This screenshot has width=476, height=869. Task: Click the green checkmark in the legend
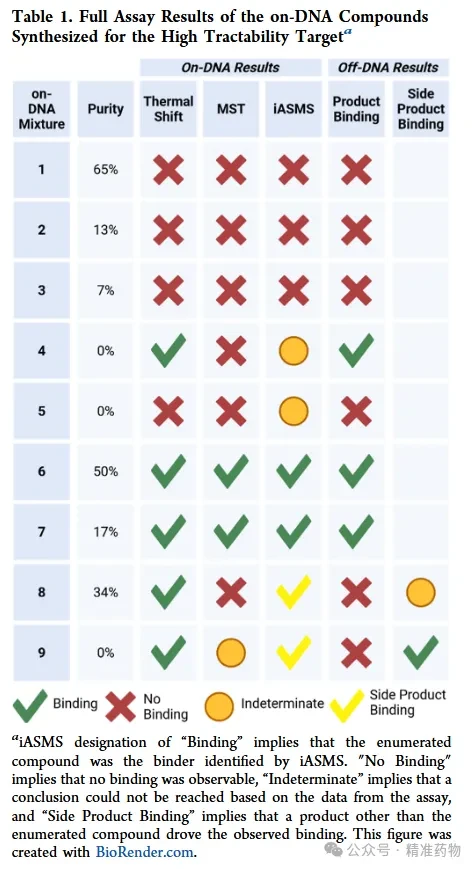click(x=29, y=706)
